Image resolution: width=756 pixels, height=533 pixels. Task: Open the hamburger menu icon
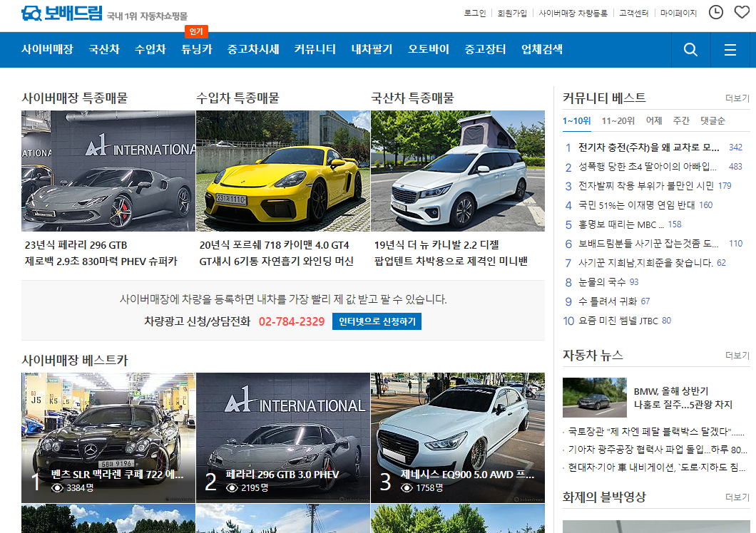(x=730, y=50)
